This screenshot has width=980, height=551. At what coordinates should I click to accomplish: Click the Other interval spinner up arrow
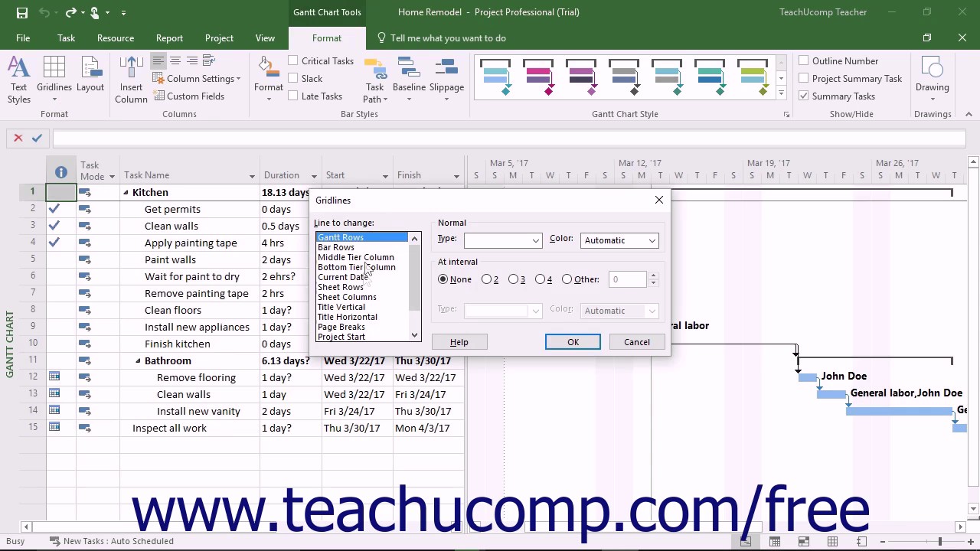click(x=653, y=275)
